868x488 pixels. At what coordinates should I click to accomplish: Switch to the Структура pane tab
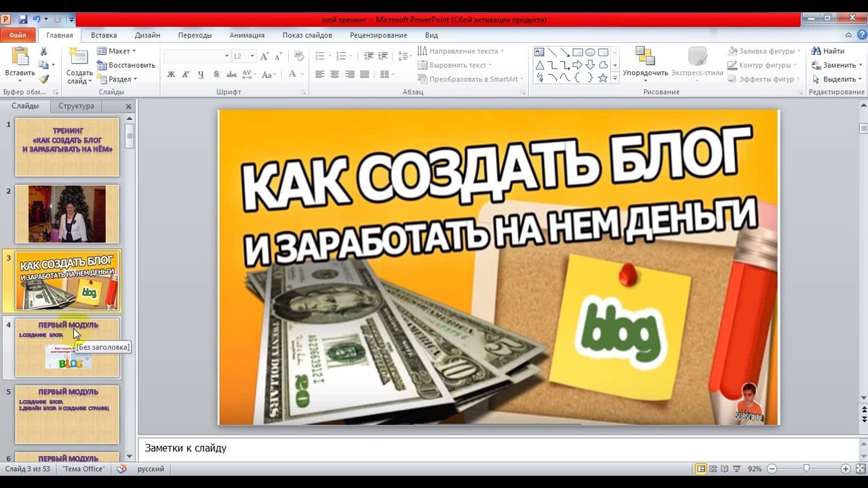[x=76, y=106]
